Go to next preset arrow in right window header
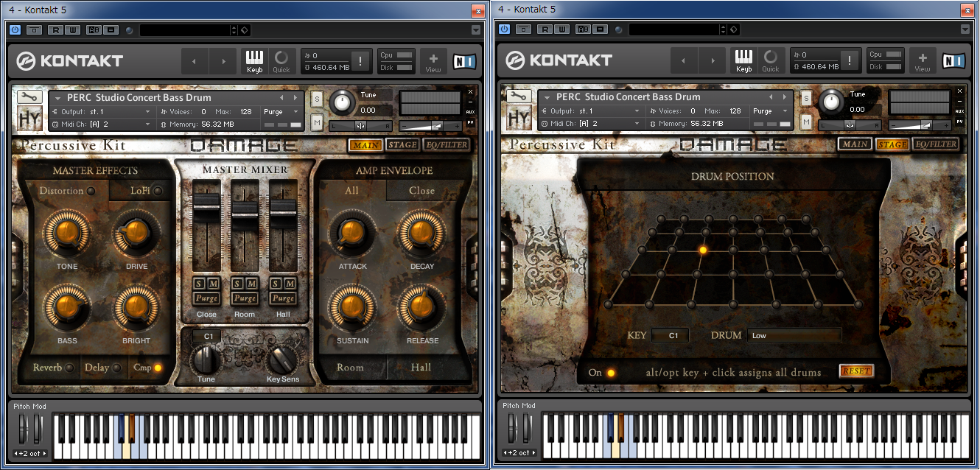This screenshot has height=470, width=980. click(x=713, y=61)
